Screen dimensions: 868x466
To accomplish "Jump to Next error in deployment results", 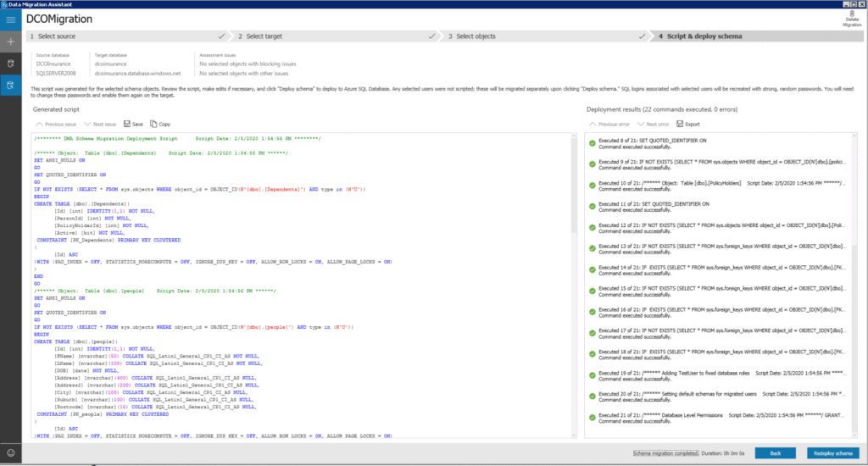I will click(653, 124).
